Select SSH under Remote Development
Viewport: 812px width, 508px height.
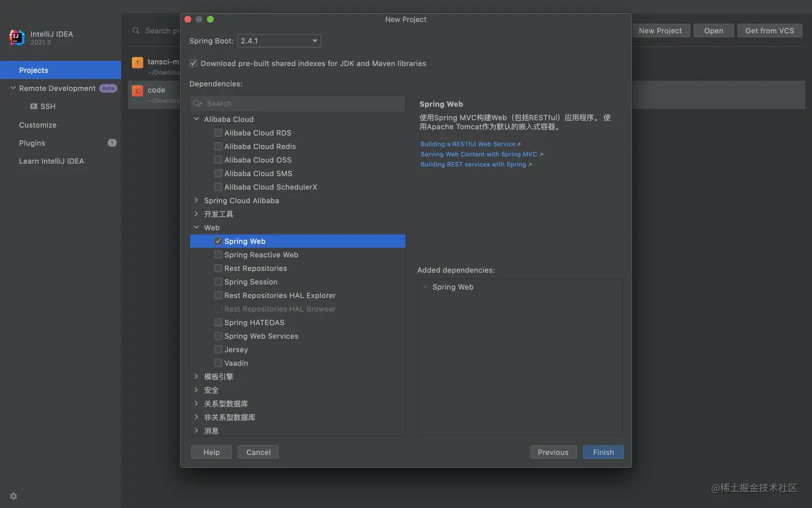(x=48, y=106)
